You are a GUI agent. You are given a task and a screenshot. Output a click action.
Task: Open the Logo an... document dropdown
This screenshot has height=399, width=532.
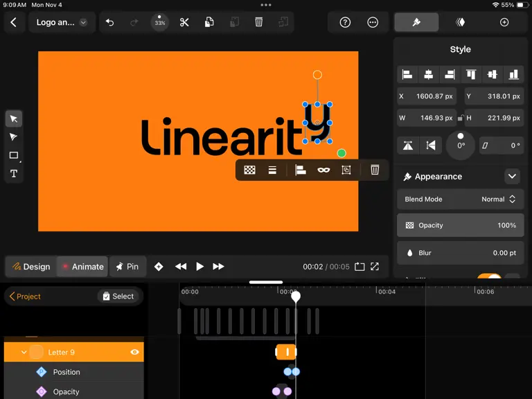62,22
